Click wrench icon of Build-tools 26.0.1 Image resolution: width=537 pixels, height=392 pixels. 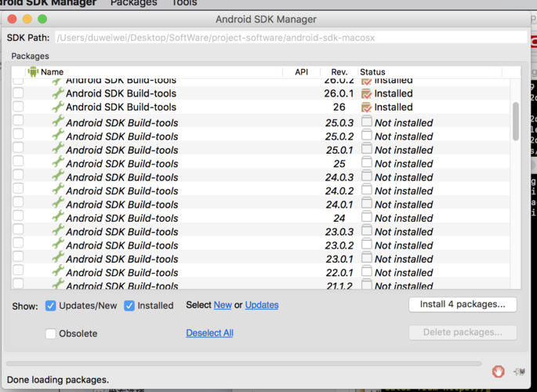click(58, 93)
